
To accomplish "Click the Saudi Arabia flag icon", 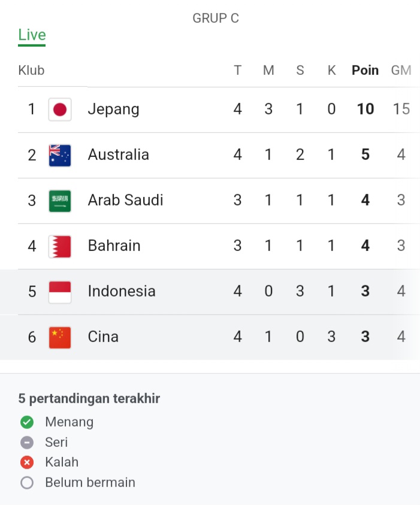I will click(60, 200).
